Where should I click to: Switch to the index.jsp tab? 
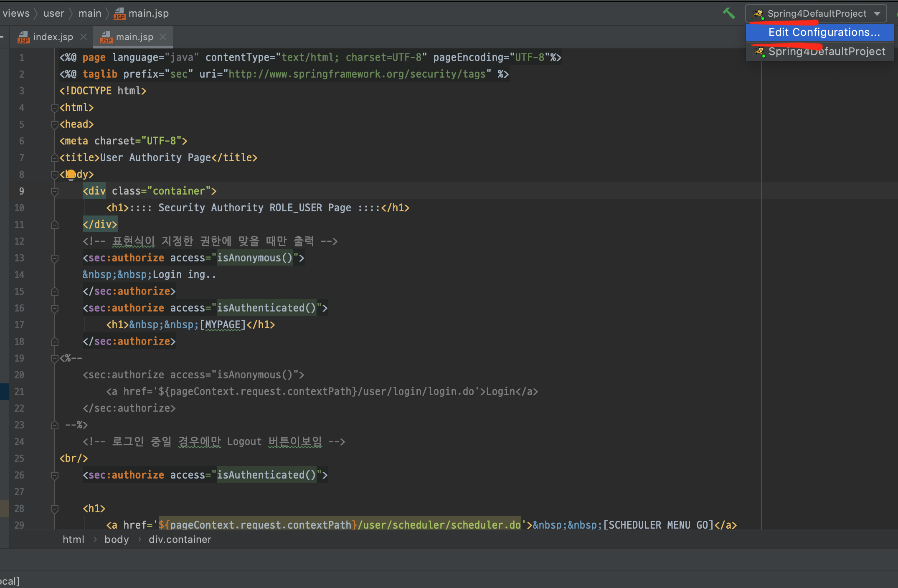tap(53, 37)
